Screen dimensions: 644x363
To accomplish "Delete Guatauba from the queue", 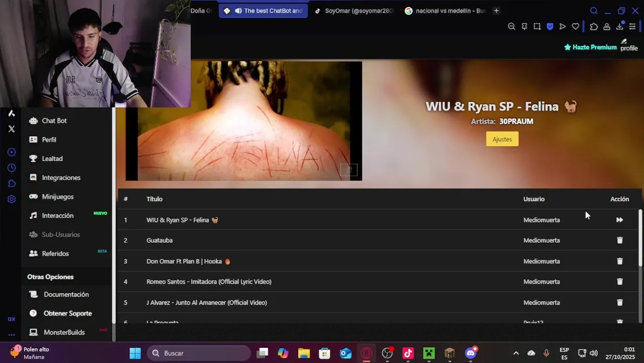I will tap(619, 240).
